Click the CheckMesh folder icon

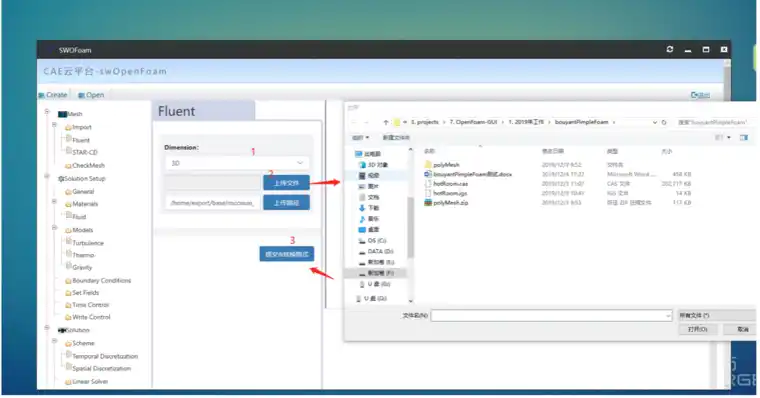pos(68,166)
